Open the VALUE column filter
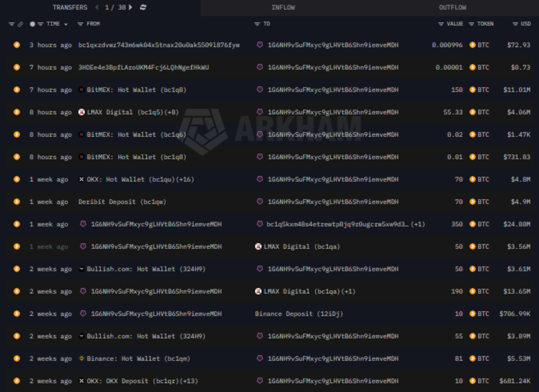 [441, 24]
